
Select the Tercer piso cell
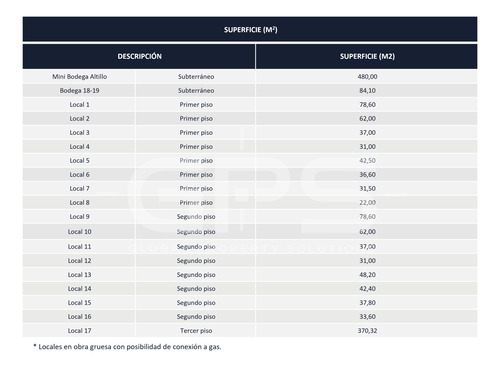click(x=196, y=331)
